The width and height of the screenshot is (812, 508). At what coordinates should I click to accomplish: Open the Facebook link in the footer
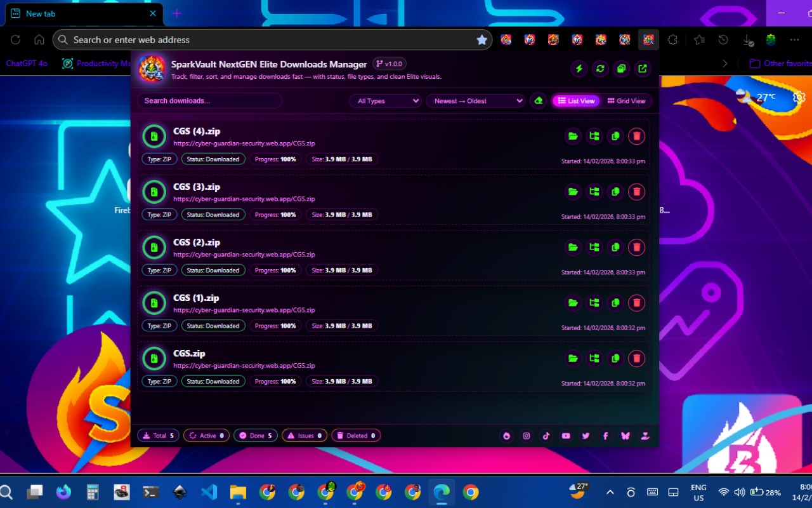(x=605, y=436)
